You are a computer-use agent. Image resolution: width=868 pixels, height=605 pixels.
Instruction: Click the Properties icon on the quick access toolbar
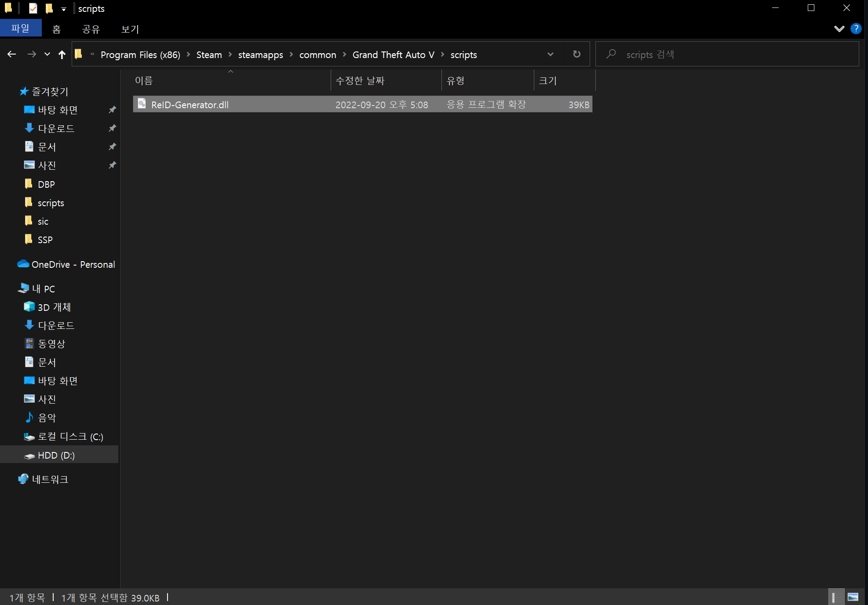pyautogui.click(x=33, y=8)
